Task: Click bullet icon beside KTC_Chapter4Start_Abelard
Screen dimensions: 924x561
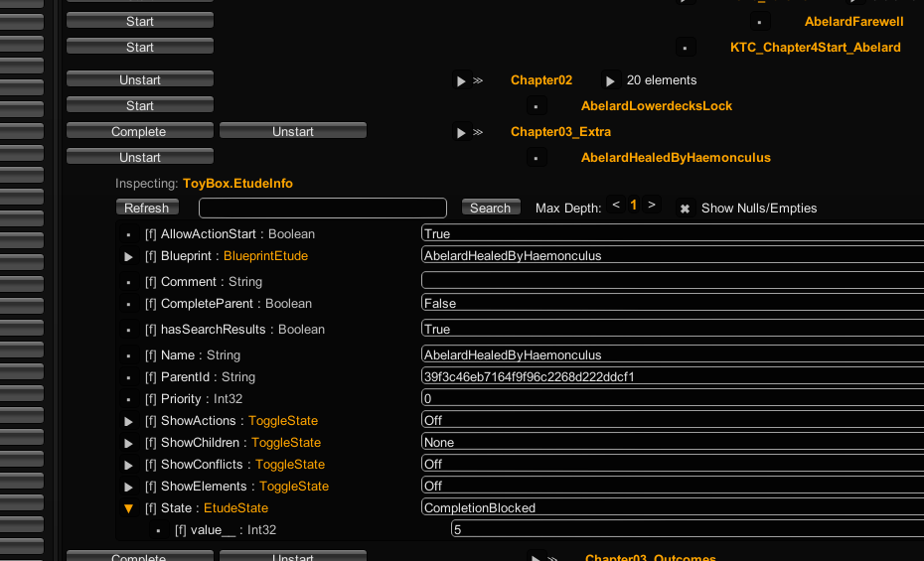Action: tap(685, 49)
